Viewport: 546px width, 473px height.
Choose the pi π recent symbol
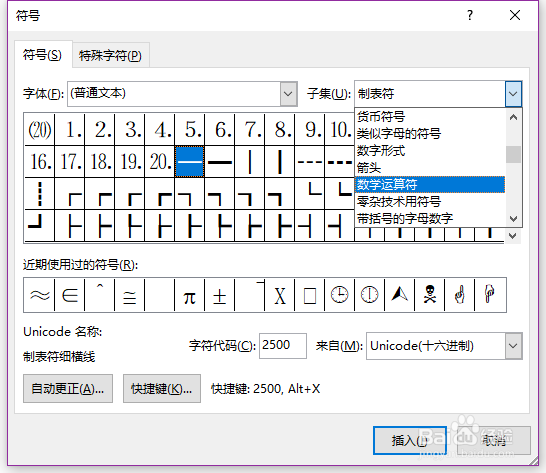click(189, 295)
